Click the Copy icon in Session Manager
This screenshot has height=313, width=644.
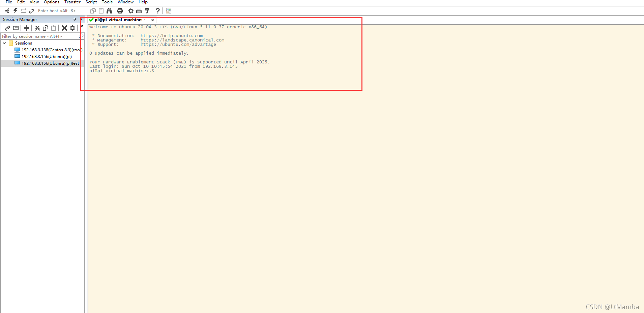coord(46,28)
